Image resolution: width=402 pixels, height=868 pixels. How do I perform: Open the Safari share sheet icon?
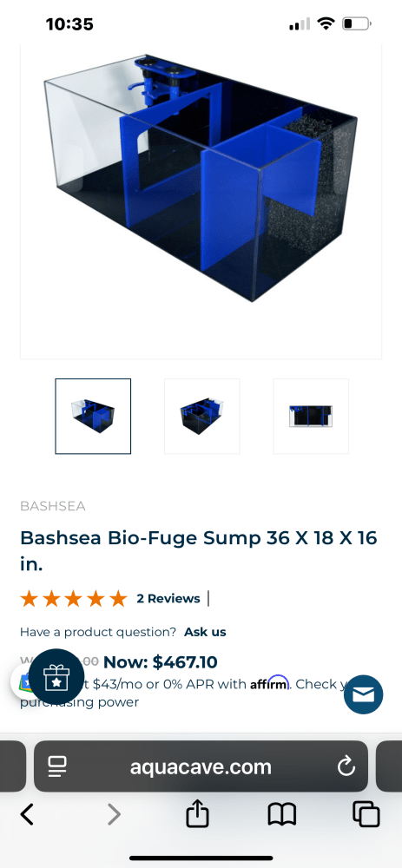coord(197,813)
